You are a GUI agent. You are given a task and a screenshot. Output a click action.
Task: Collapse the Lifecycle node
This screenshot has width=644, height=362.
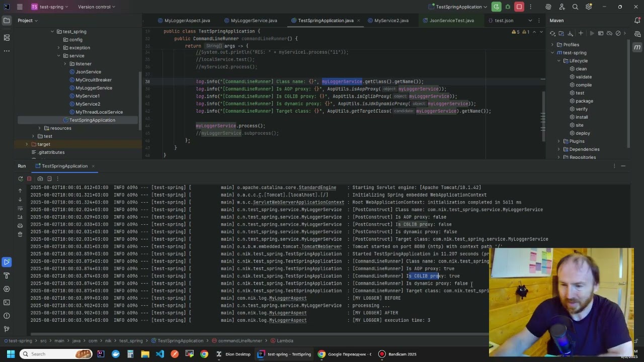[x=558, y=61]
